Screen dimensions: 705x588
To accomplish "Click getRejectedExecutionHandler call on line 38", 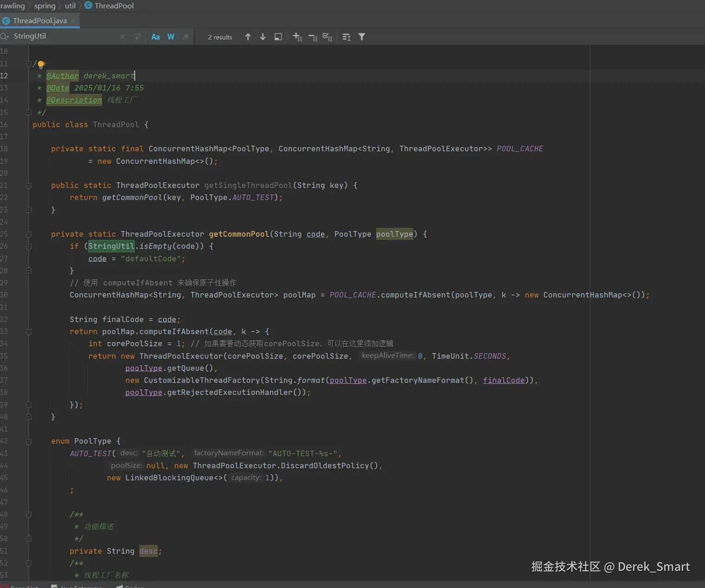I will coord(230,393).
